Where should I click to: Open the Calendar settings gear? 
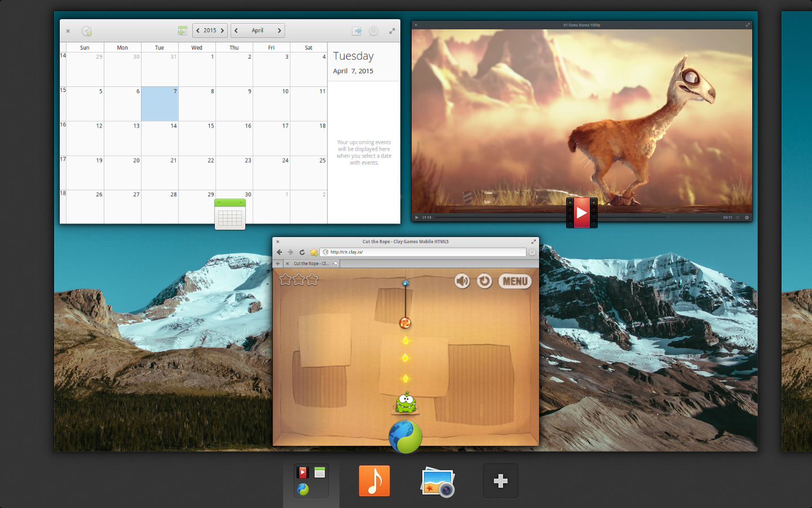pos(373,31)
